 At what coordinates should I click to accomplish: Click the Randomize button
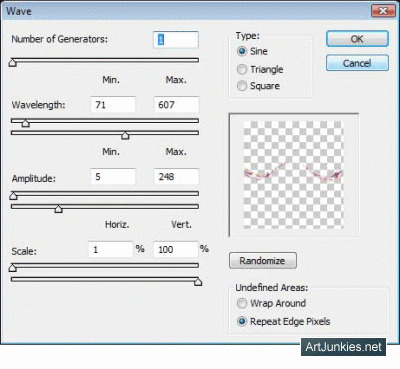pos(263,260)
